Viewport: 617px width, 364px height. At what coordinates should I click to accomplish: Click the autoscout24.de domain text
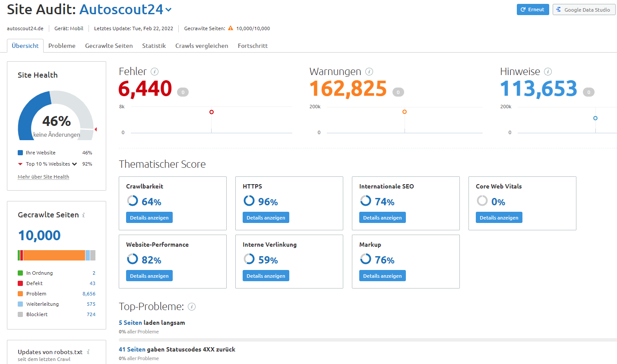click(25, 28)
